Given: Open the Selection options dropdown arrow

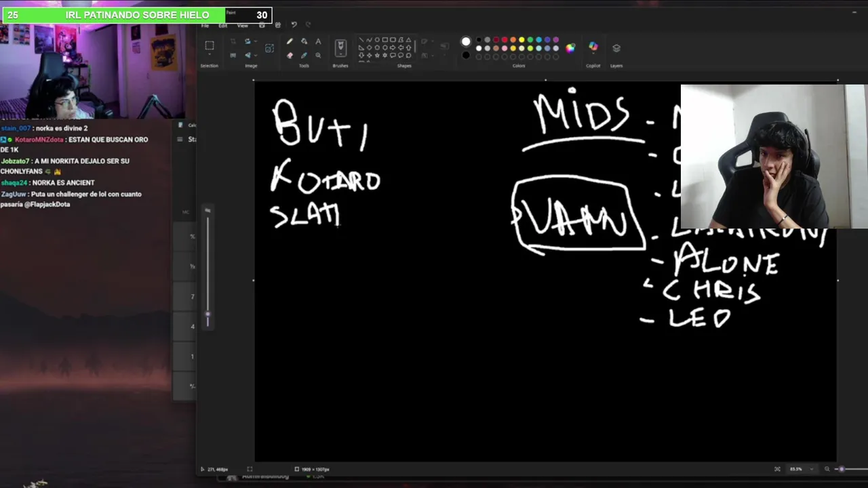Looking at the screenshot, I should pos(210,54).
